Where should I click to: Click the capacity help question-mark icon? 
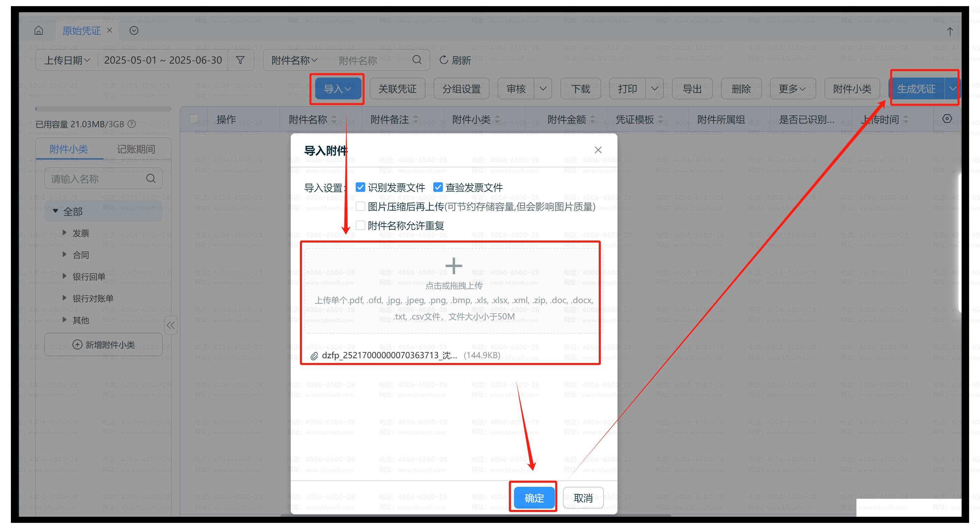pos(132,124)
